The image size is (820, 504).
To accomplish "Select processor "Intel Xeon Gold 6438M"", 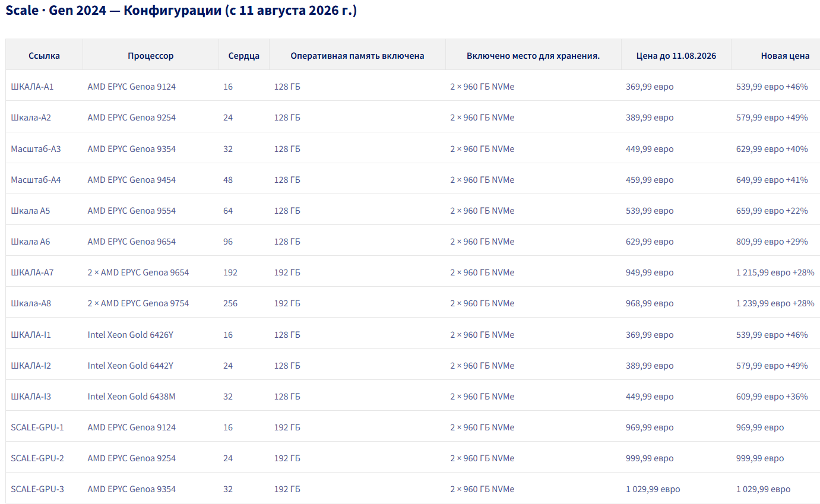I will (x=131, y=397).
